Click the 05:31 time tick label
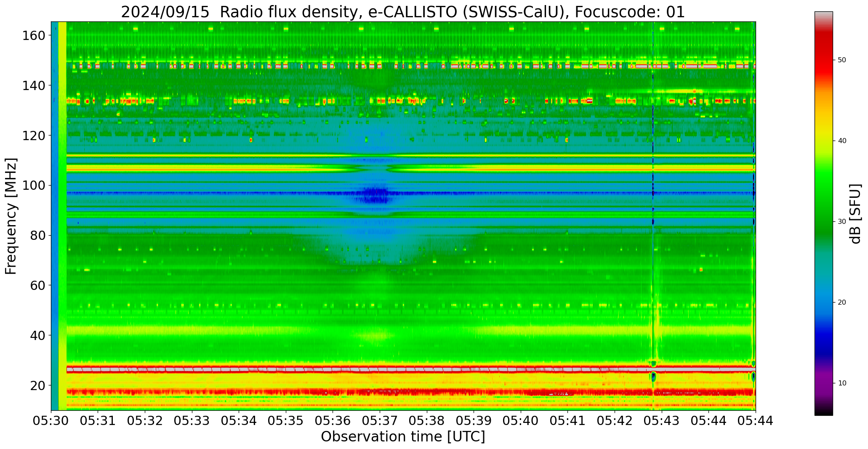868x449 pixels. pyautogui.click(x=98, y=421)
